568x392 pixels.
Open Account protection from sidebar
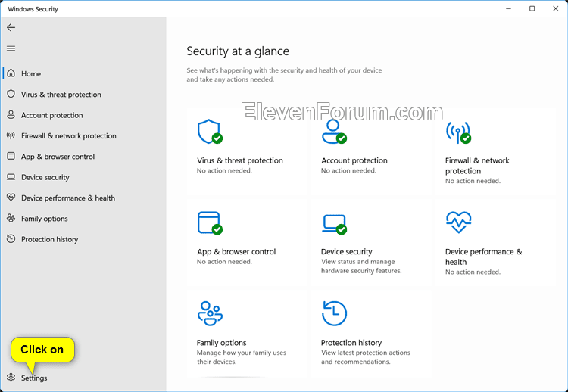(x=83, y=115)
